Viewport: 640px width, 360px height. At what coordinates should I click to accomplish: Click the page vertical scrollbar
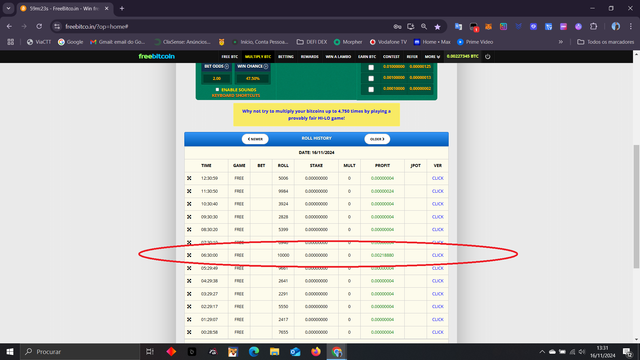click(x=637, y=206)
